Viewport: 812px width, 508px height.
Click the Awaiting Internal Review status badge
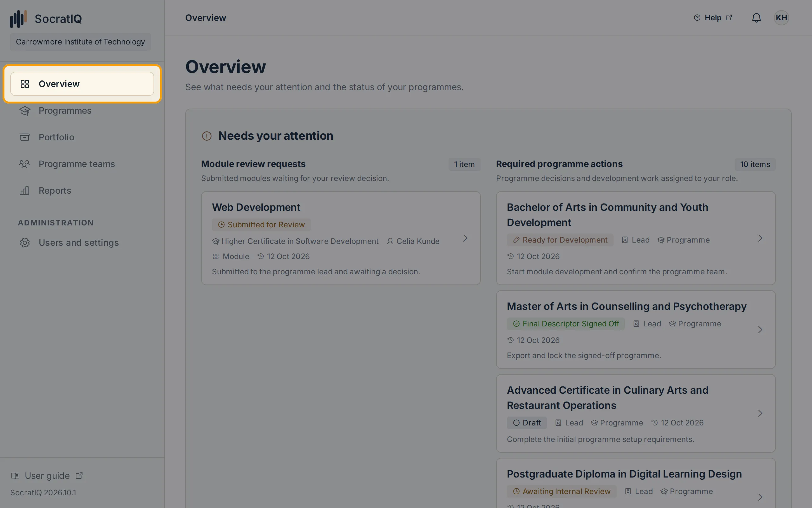[561, 491]
